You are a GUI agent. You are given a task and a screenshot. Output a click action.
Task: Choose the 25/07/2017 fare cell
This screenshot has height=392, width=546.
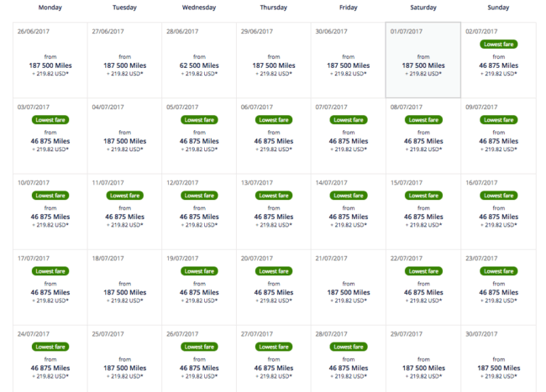tap(124, 358)
